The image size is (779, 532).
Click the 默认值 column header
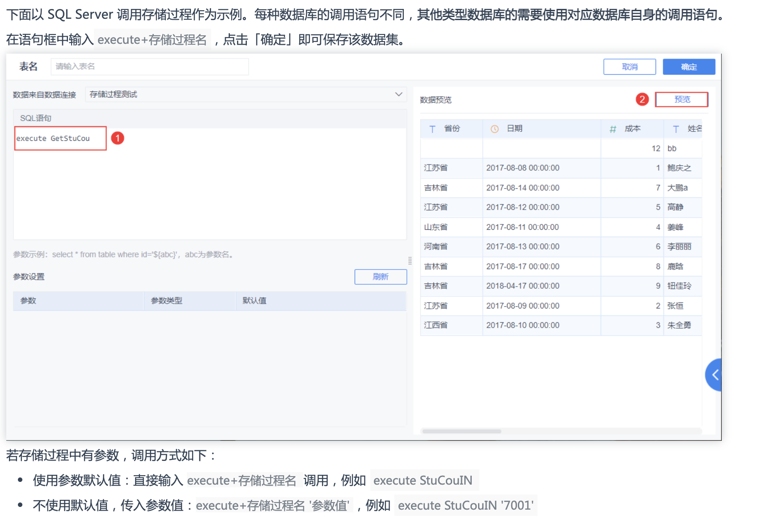pos(321,301)
